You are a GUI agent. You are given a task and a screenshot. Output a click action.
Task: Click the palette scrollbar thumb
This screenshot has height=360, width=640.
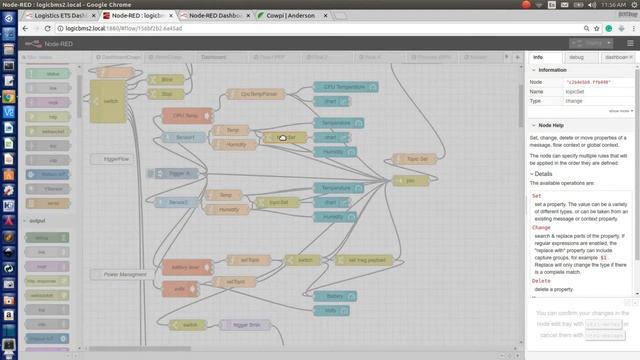click(80, 96)
